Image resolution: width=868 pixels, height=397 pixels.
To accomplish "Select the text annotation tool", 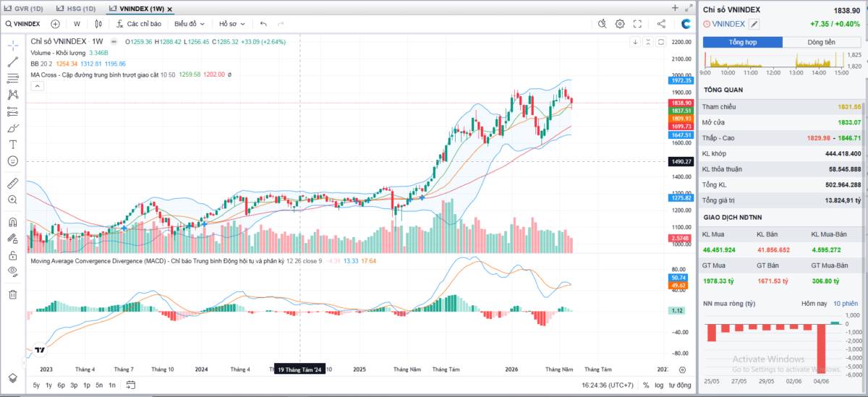I will [x=12, y=144].
